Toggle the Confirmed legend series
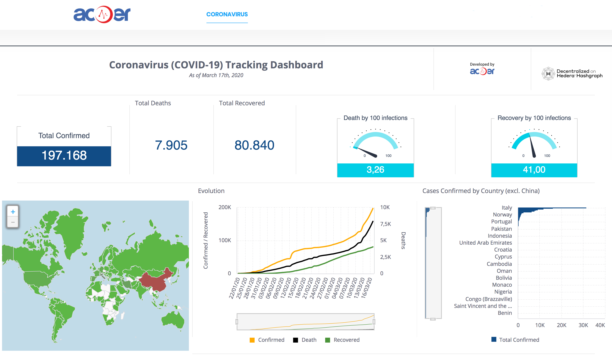Screen dimensions: 612x364 [x=267, y=340]
